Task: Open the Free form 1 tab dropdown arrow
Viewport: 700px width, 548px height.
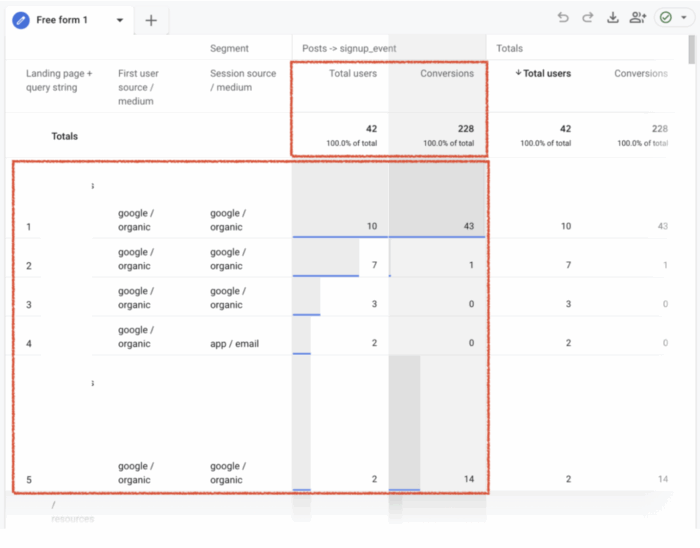Action: tap(120, 20)
